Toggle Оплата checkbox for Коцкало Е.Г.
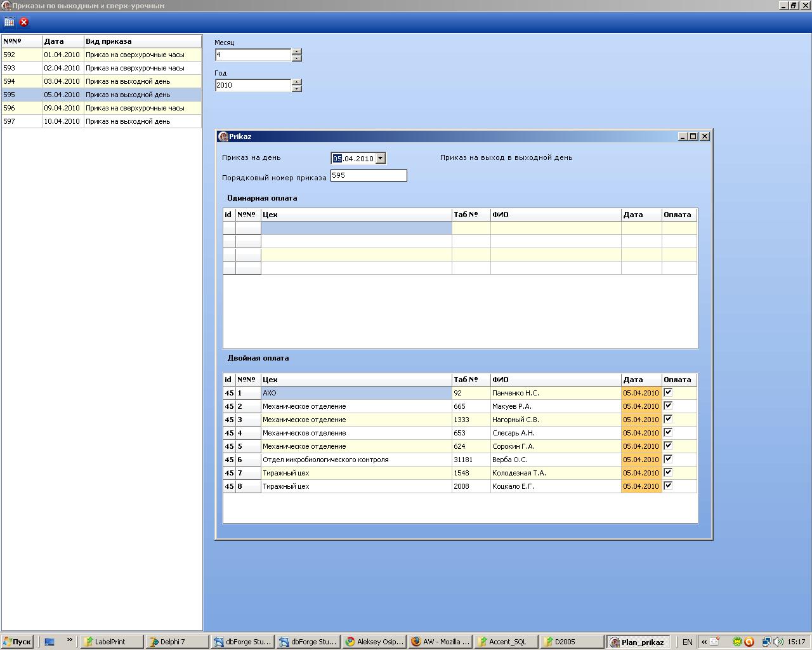812x650 pixels. tap(668, 486)
